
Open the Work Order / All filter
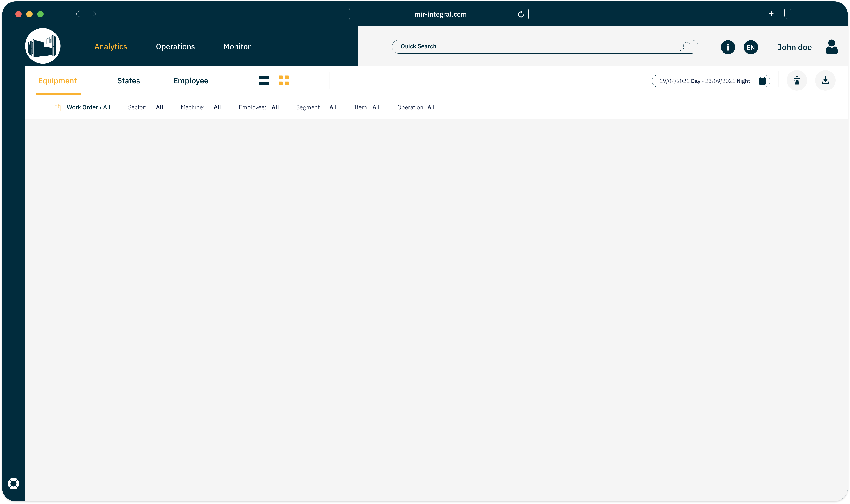tap(88, 107)
